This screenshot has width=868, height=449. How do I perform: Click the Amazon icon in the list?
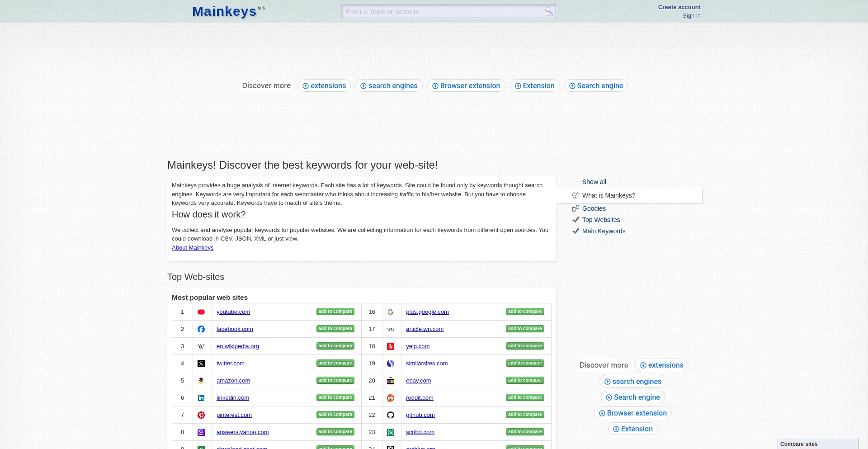pos(201,381)
